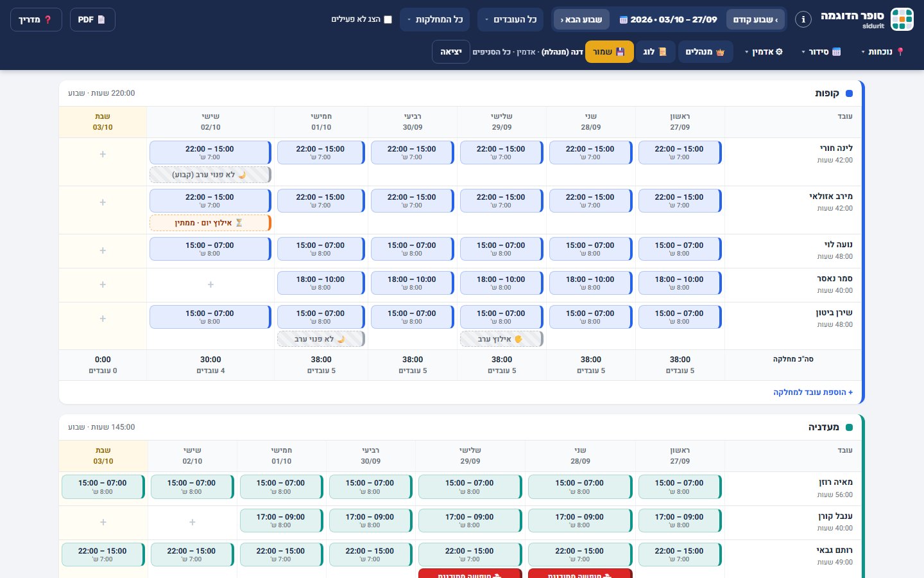This screenshot has height=578, width=924.
Task: Click the "+ הוספת עובד למחלקה" link
Action: pos(813,392)
